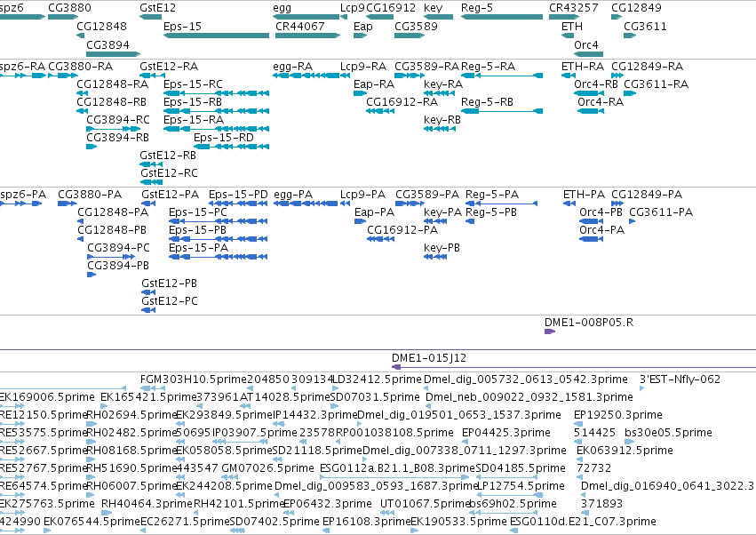Viewport: 756px width, 535px height.
Task: Select the EK076544.5prime EST label
Action: [x=92, y=522]
